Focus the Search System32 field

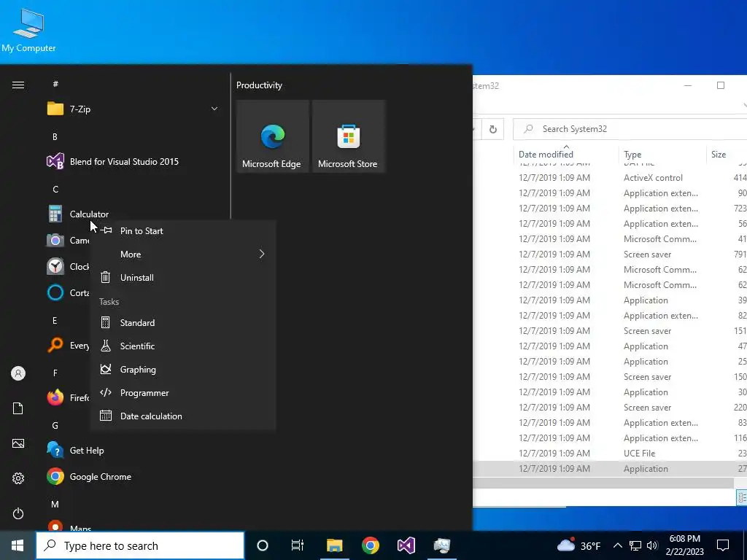[x=630, y=129]
